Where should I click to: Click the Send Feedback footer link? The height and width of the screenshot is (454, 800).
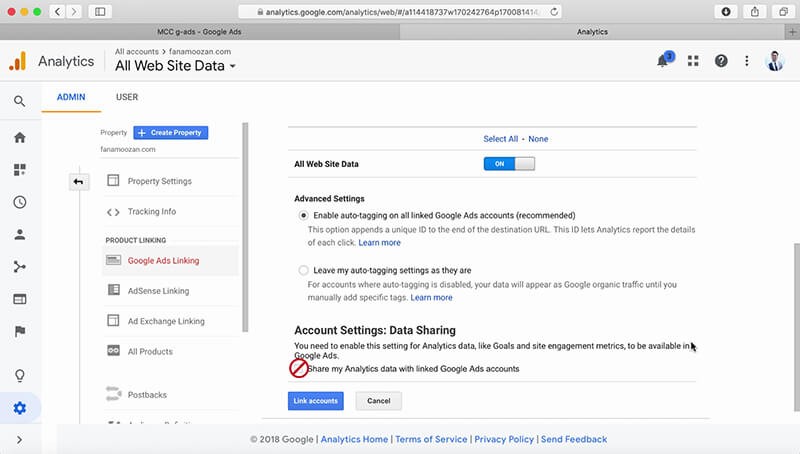coord(574,439)
